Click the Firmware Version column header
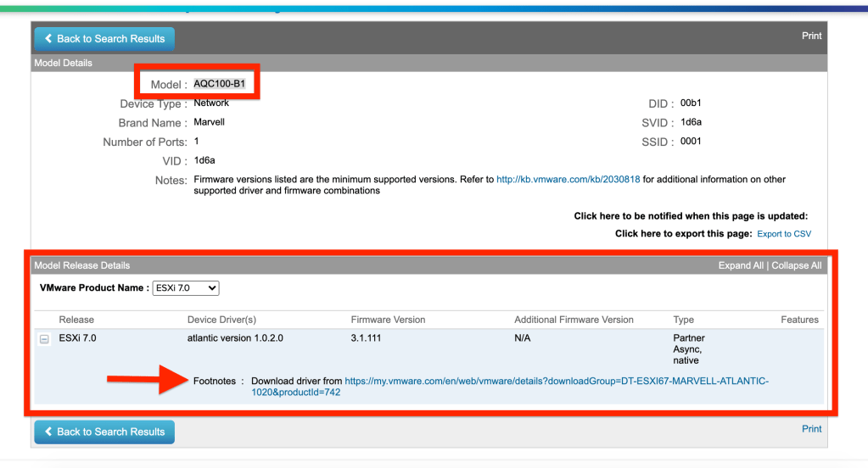This screenshot has height=468, width=868. point(388,320)
